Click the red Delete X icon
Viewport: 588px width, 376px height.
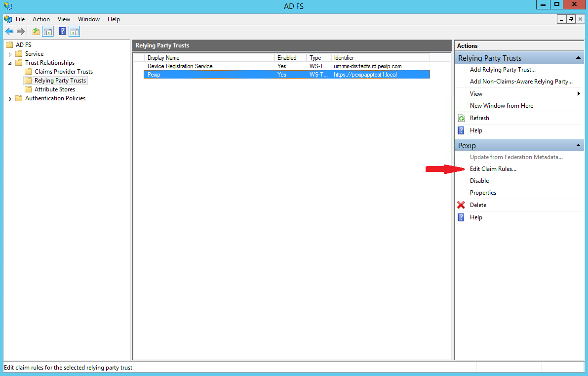[x=461, y=205]
